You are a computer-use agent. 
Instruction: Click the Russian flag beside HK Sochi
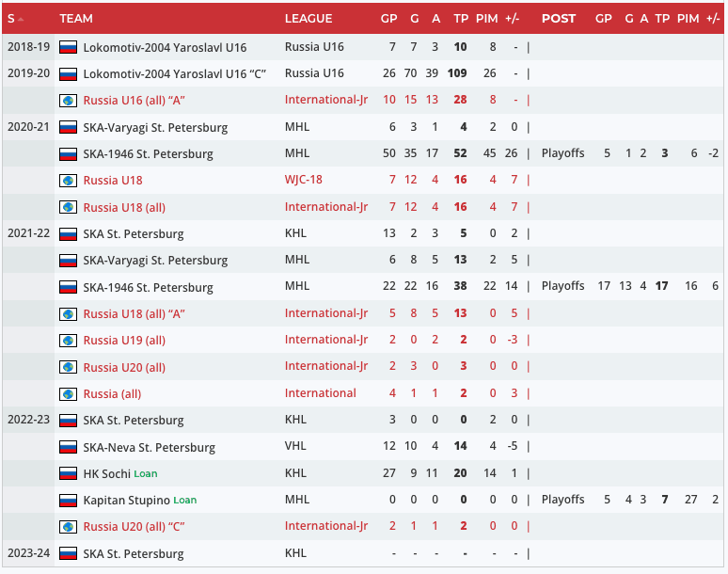coord(68,474)
